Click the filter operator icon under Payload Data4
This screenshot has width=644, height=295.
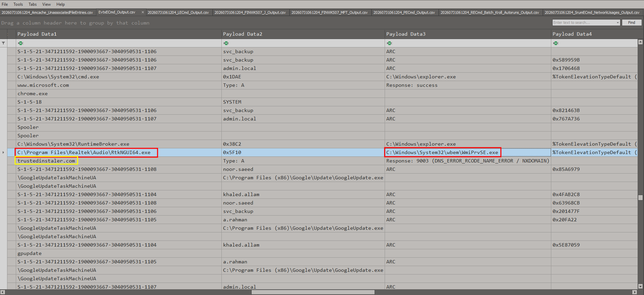point(556,43)
